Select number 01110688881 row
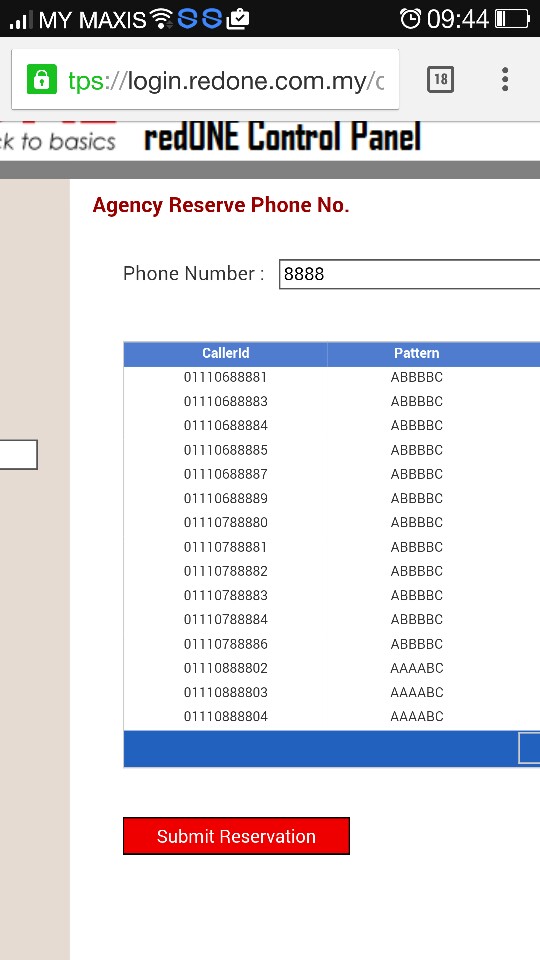Viewport: 540px width, 960px height. (332, 377)
